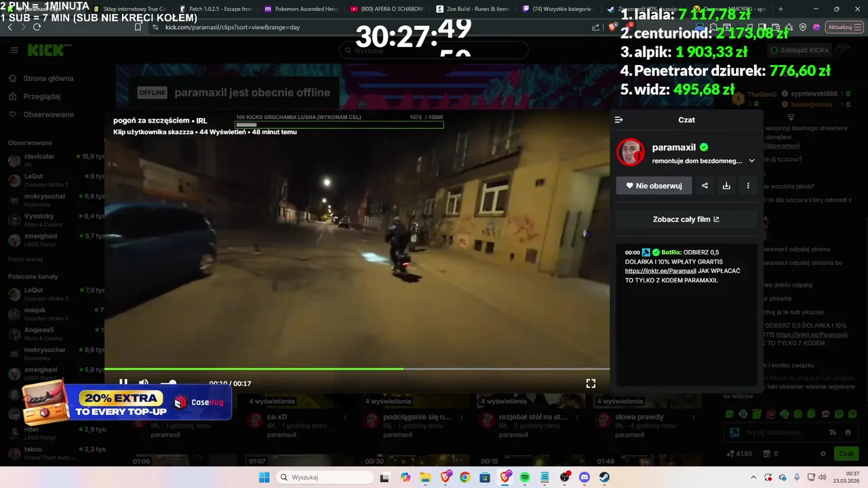
Task: Reload the page with refresh icon
Action: 37,27
